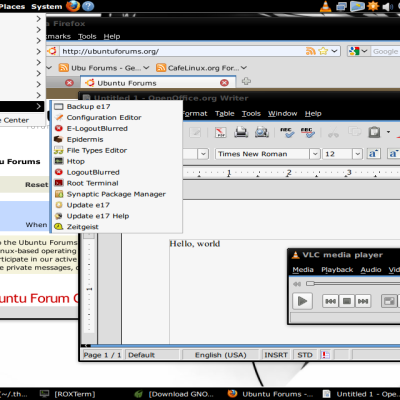400x400 pixels.
Task: Open the Media menu in VLC
Action: [303, 270]
